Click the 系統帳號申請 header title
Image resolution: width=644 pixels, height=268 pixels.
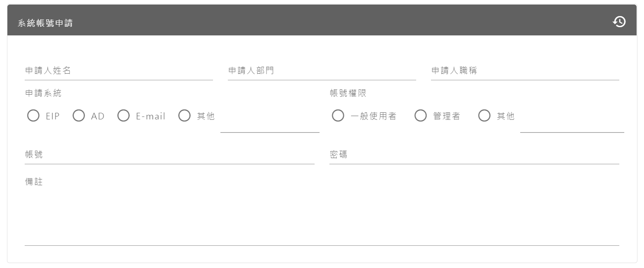click(x=45, y=23)
